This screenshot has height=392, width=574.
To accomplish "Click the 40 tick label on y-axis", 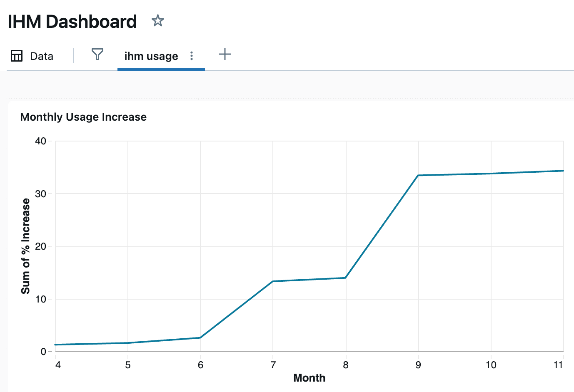I will [x=40, y=141].
